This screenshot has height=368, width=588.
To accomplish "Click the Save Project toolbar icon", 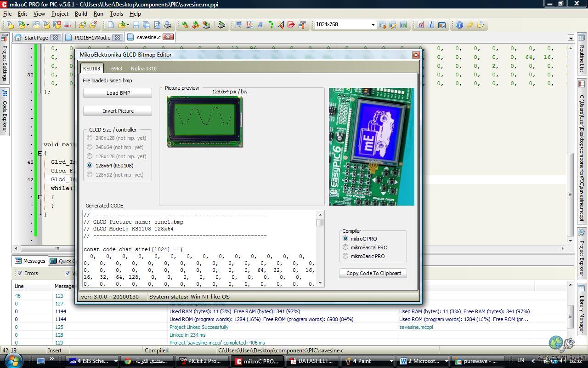I will tap(36, 25).
